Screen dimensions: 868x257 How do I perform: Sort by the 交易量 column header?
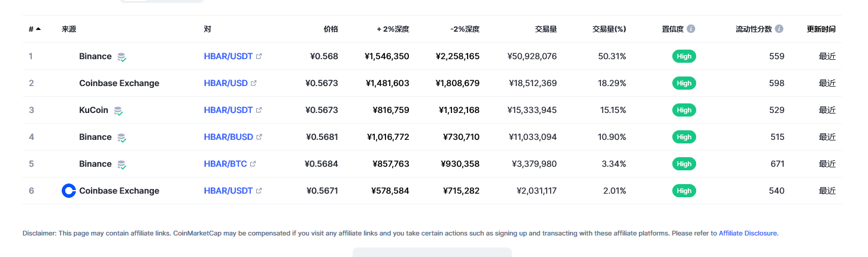point(546,29)
